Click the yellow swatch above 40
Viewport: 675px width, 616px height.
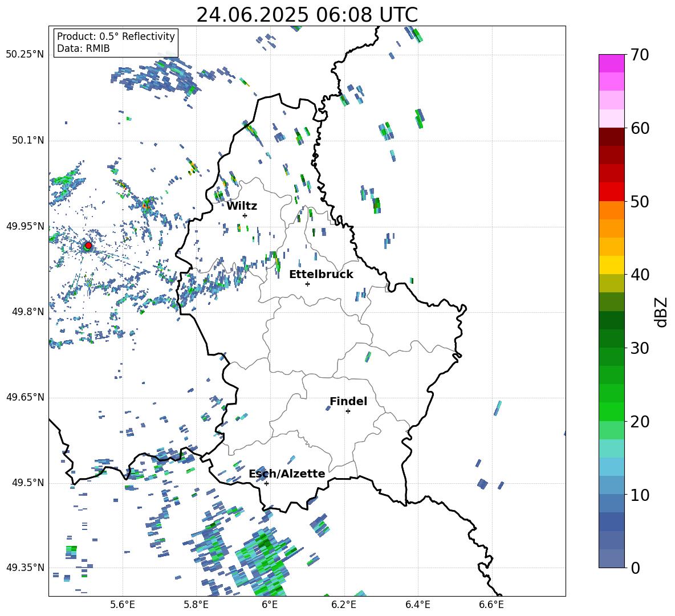click(x=611, y=264)
